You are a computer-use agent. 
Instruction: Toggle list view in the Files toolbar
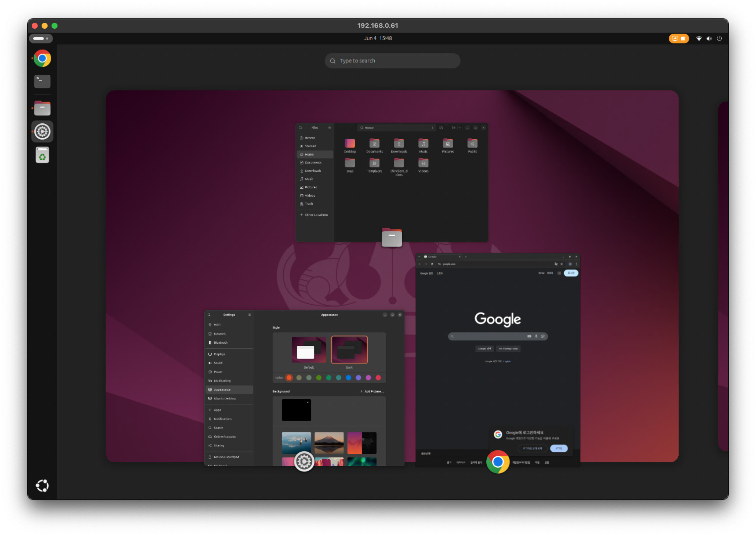point(453,128)
